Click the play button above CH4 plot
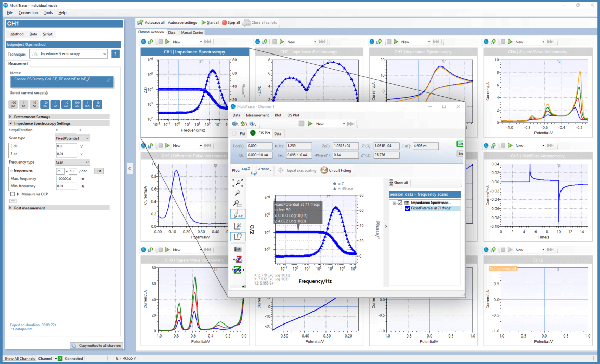This screenshot has width=600, height=364. click(510, 42)
